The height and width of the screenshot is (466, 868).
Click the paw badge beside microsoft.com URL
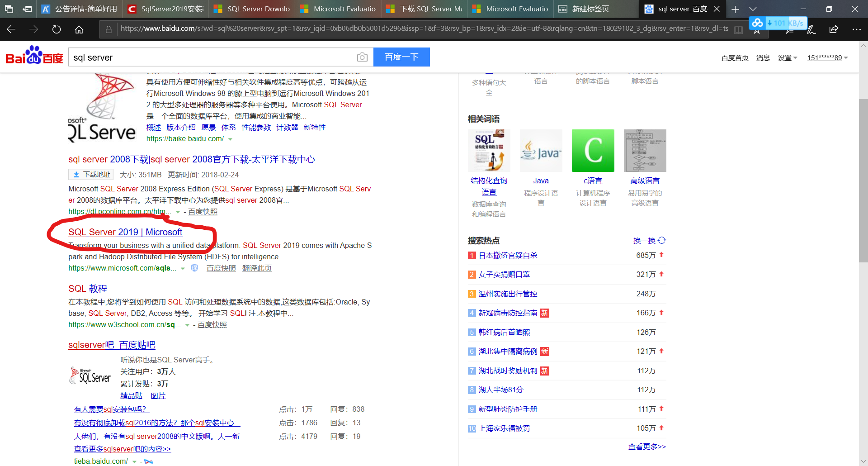194,268
